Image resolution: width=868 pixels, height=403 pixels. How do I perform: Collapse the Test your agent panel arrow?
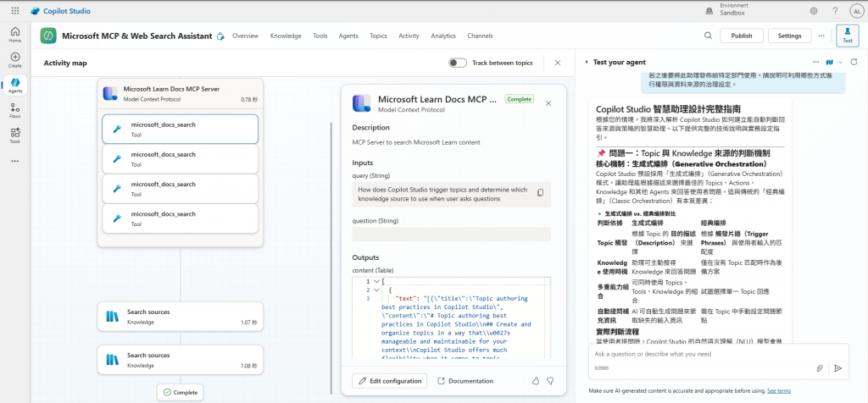click(x=587, y=63)
